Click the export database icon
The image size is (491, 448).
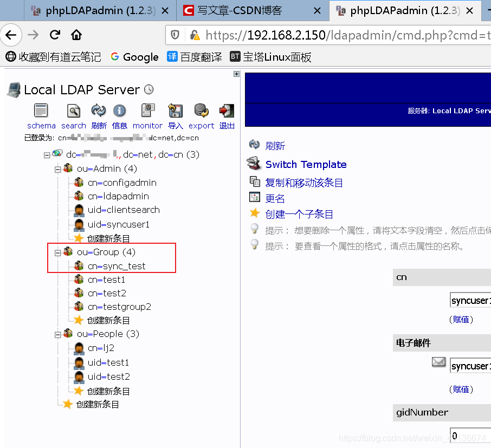pos(202,111)
